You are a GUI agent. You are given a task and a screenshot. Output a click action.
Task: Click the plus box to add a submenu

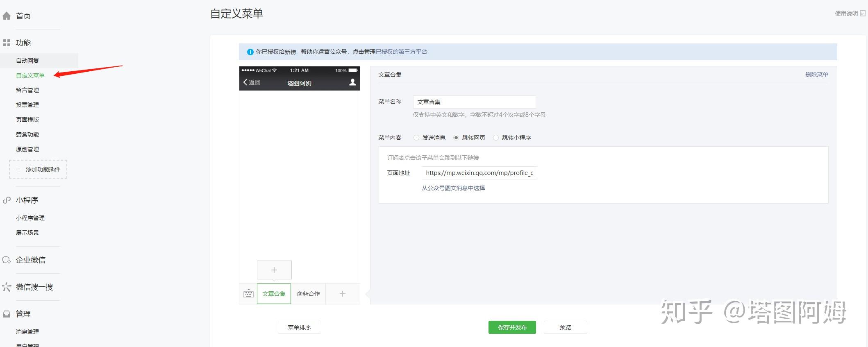pyautogui.click(x=274, y=270)
